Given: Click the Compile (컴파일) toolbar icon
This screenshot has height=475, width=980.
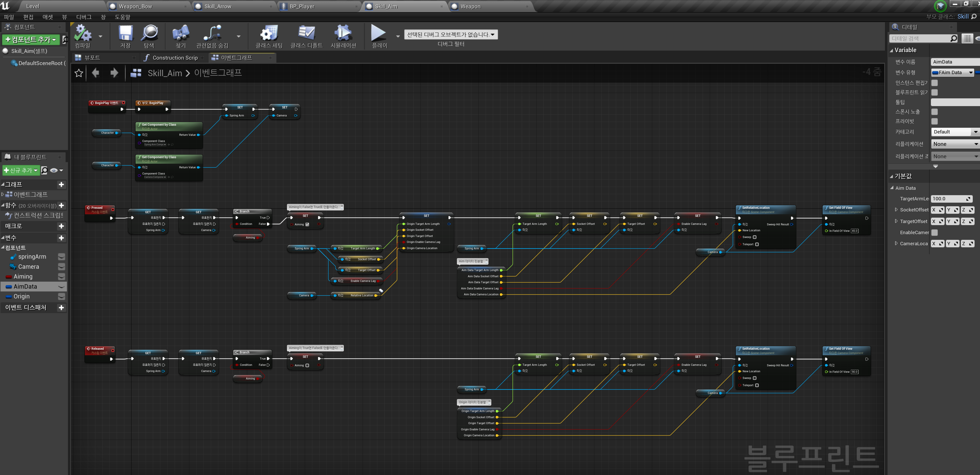Looking at the screenshot, I should tap(83, 33).
